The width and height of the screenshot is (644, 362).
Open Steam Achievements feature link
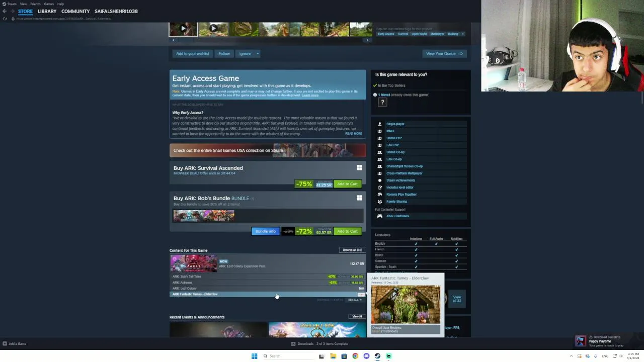click(400, 180)
